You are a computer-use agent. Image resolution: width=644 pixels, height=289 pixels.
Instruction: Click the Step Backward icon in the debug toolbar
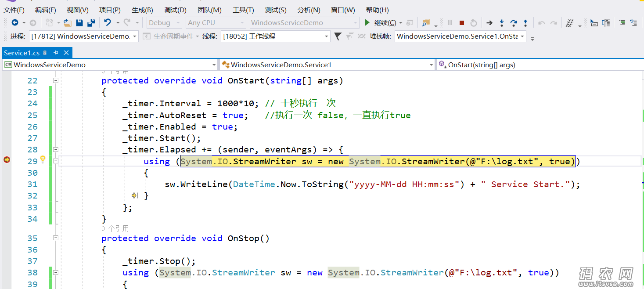(542, 22)
